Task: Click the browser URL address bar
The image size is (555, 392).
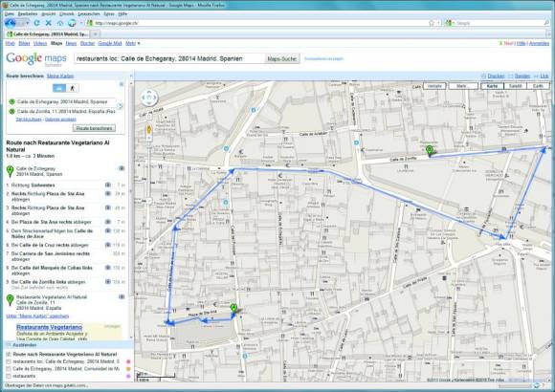Action: click(x=256, y=23)
